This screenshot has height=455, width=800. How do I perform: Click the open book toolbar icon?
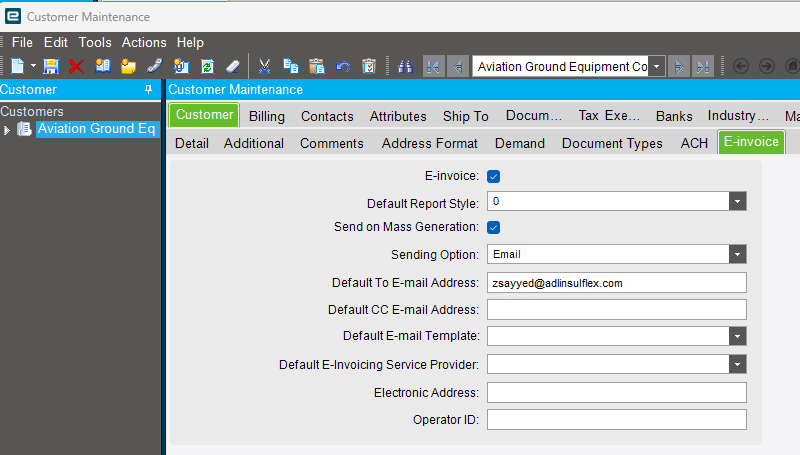click(x=103, y=66)
